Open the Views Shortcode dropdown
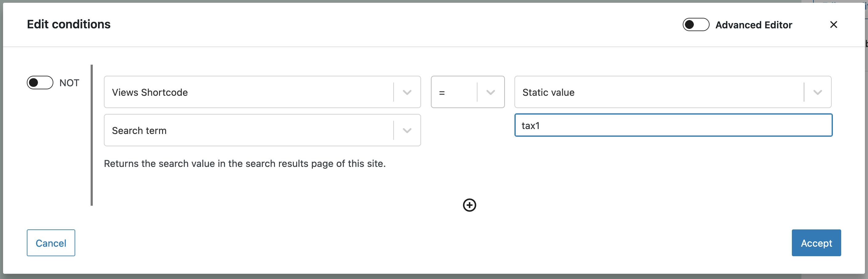868x279 pixels. click(248, 92)
